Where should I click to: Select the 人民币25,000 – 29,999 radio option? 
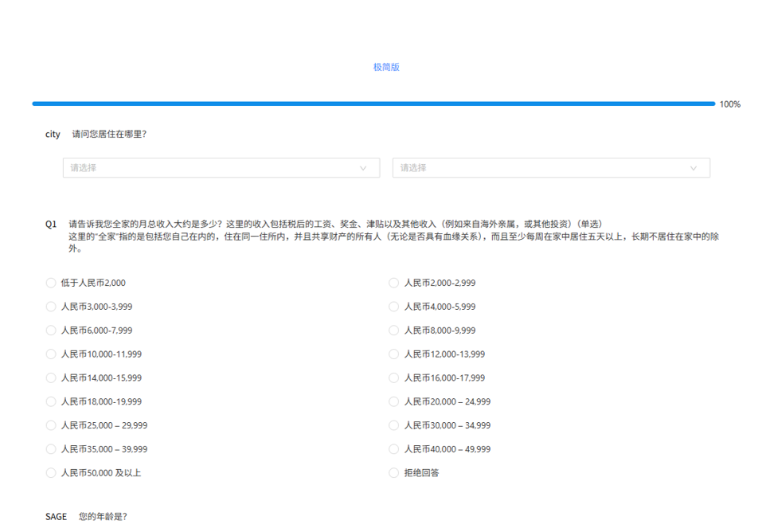pos(51,425)
